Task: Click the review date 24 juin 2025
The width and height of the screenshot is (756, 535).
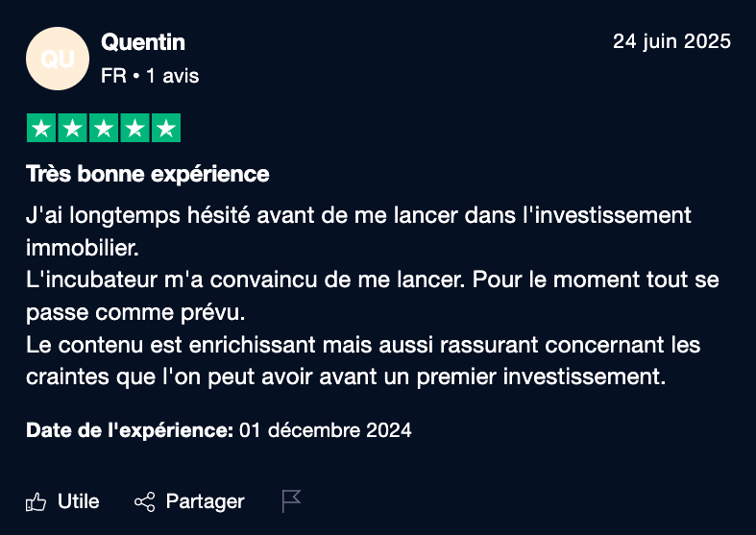Action: [x=672, y=41]
